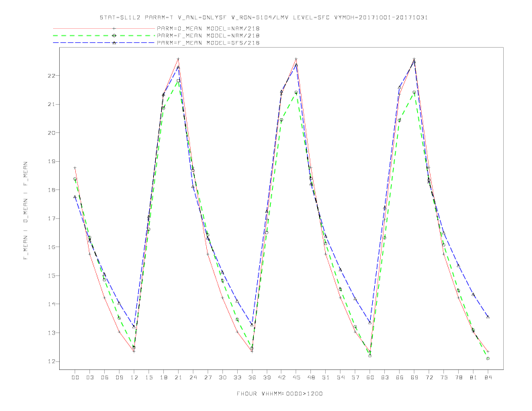Click the x-axis forecast hour label 24

[193, 377]
